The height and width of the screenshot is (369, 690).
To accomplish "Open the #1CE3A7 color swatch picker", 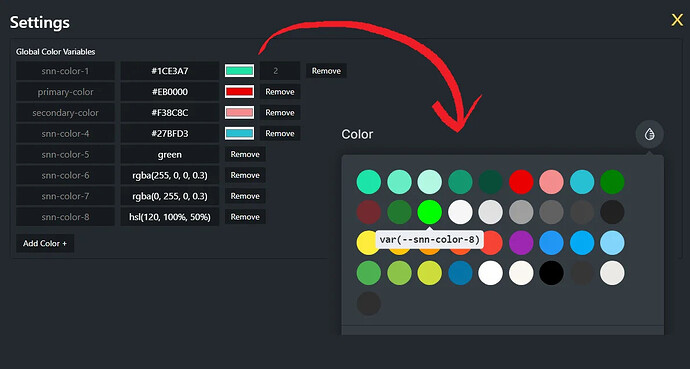I will tap(239, 71).
